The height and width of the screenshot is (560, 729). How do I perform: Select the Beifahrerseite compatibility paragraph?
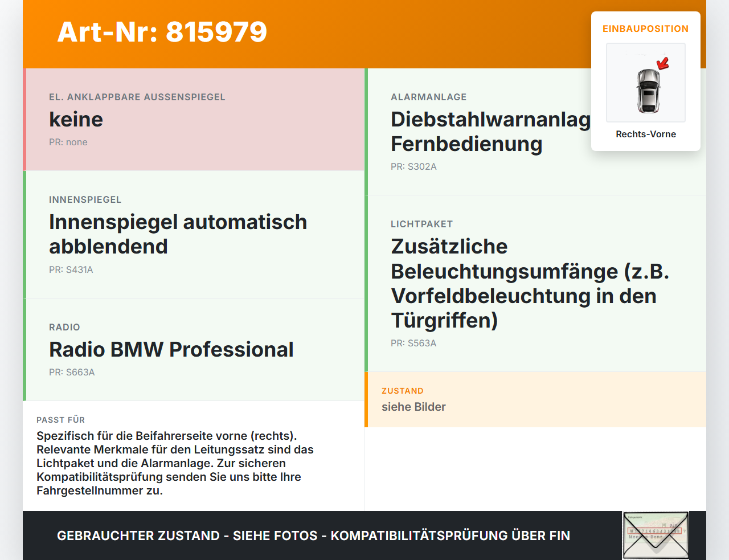pos(175,463)
